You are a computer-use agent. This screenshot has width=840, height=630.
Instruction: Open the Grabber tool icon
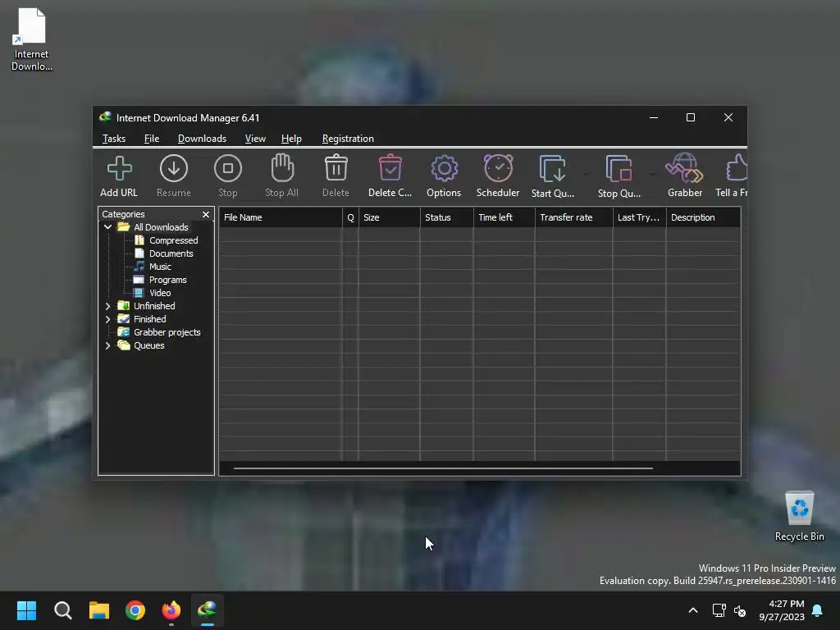click(685, 167)
